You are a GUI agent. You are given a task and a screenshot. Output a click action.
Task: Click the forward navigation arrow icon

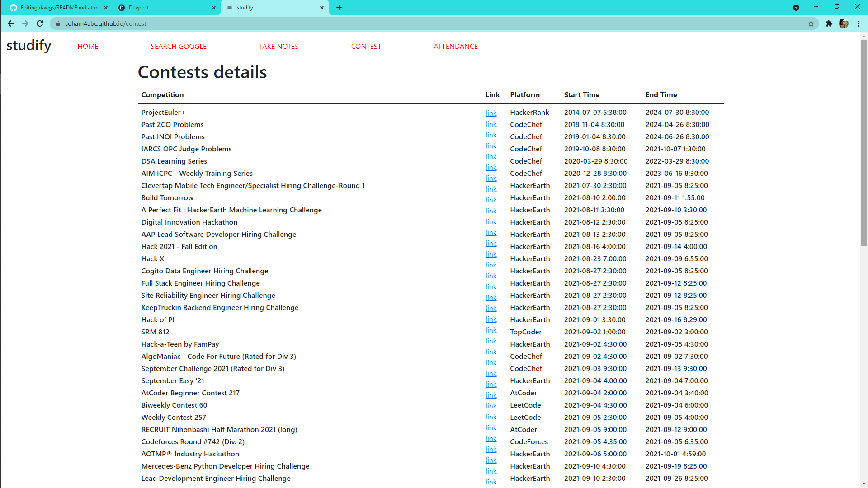click(x=25, y=23)
